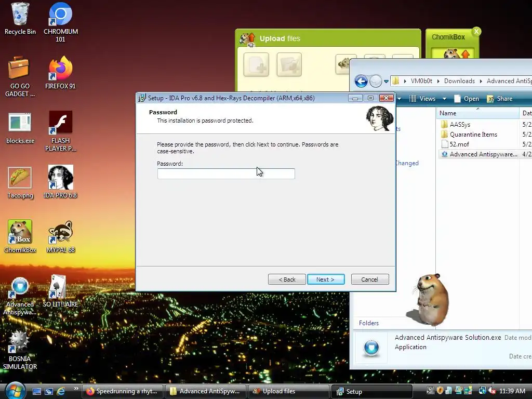
Task: Select the IDA PRO 6.8 desktop shortcut
Action: pyautogui.click(x=60, y=182)
